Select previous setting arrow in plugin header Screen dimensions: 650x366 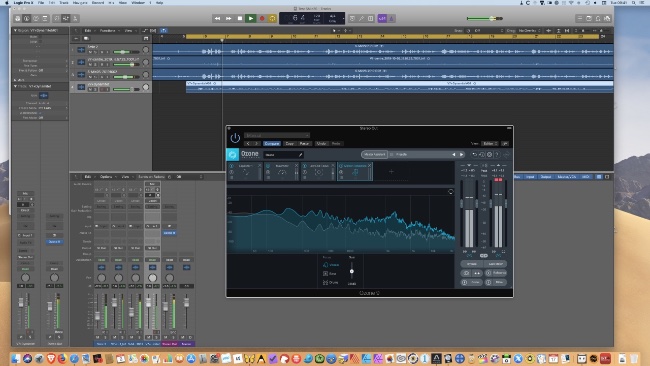(248, 143)
